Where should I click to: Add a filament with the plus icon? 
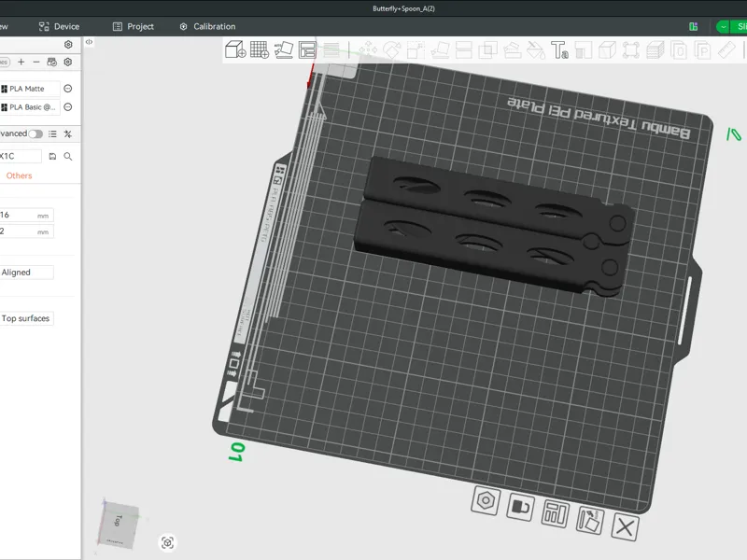(21, 62)
